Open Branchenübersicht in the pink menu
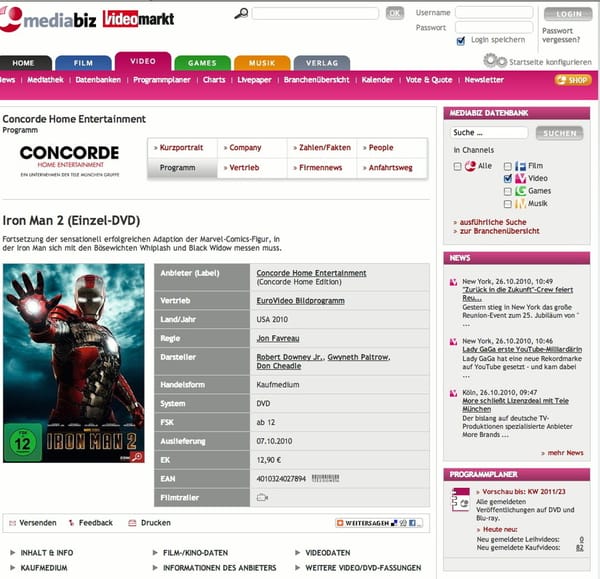The image size is (600, 579). pos(316,80)
